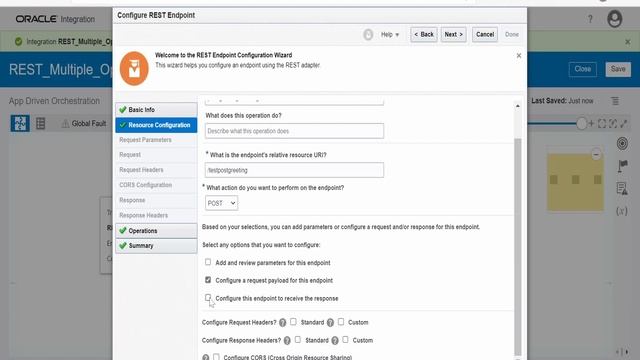Dismiss the wizard welcome banner with X
The image size is (640, 360).
pos(519,56)
